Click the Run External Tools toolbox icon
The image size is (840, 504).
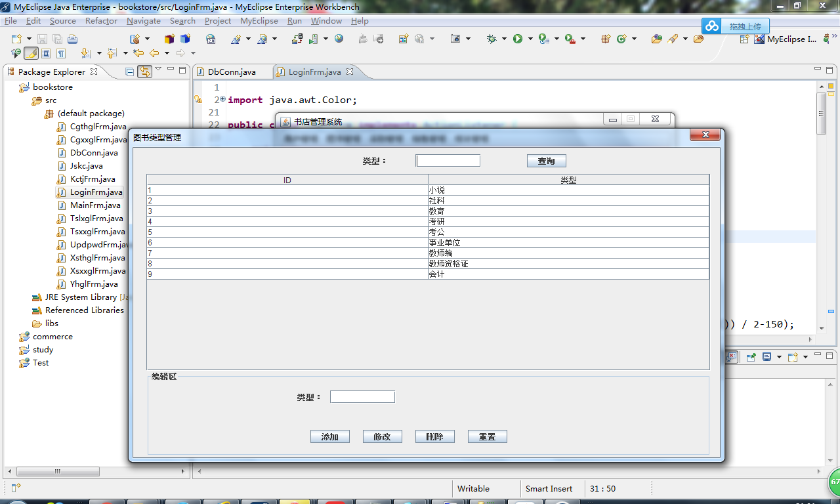click(x=570, y=39)
